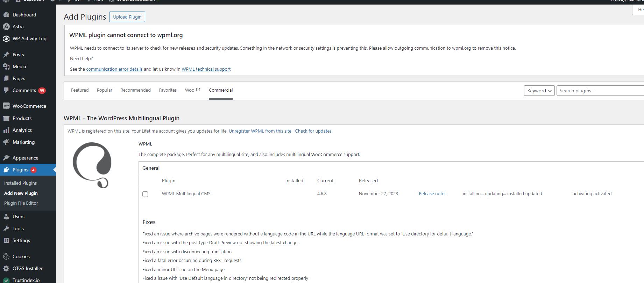Check the WPML Multilingual CMS checkbox

145,194
